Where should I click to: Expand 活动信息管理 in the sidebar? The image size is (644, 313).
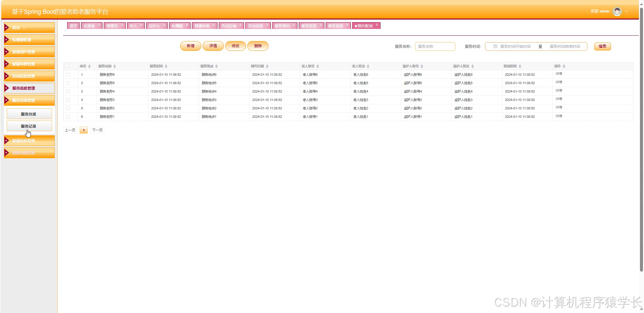[29, 76]
